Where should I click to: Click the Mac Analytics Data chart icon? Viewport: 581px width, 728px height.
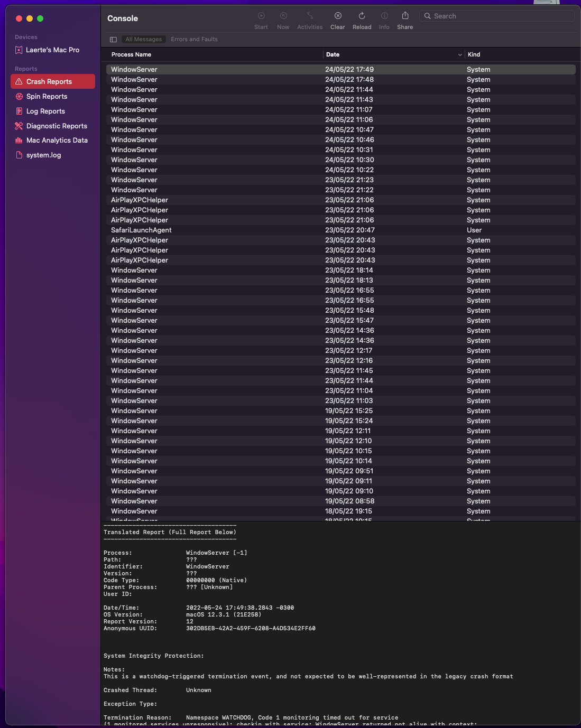(19, 140)
